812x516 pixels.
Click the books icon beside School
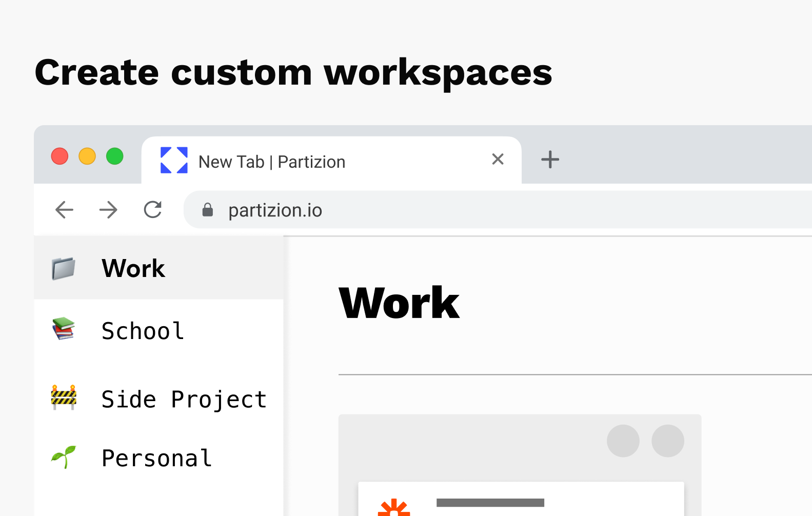(64, 329)
